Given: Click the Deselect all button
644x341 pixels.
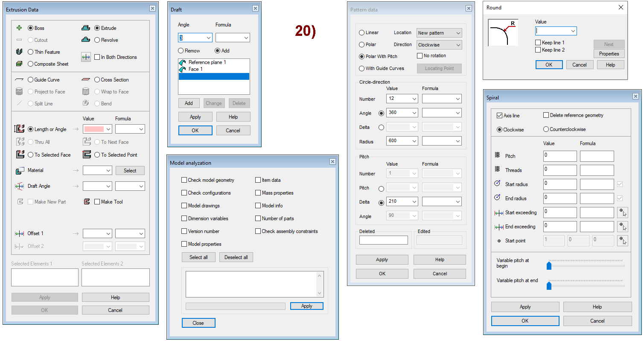Looking at the screenshot, I should (236, 257).
